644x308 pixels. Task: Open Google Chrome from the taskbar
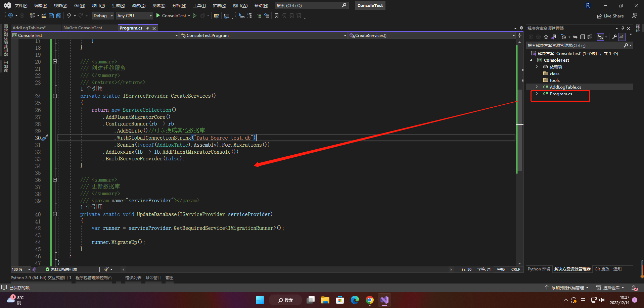[370, 300]
